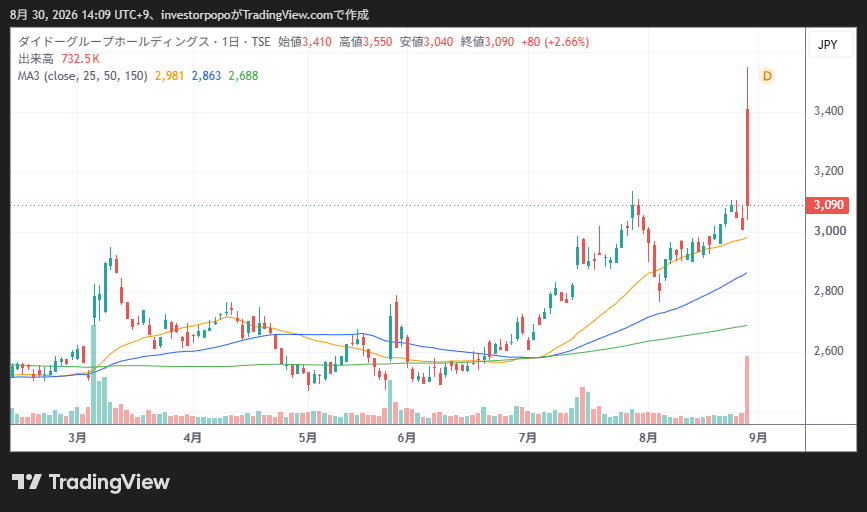Click the 3,400 price axis label
The width and height of the screenshot is (867, 512).
pyautogui.click(x=828, y=111)
